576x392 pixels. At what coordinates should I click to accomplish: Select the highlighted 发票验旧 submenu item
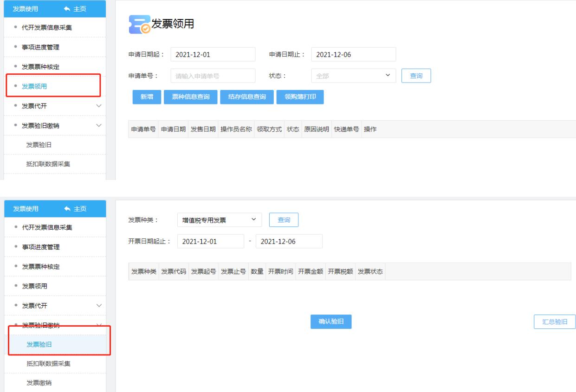click(x=39, y=344)
